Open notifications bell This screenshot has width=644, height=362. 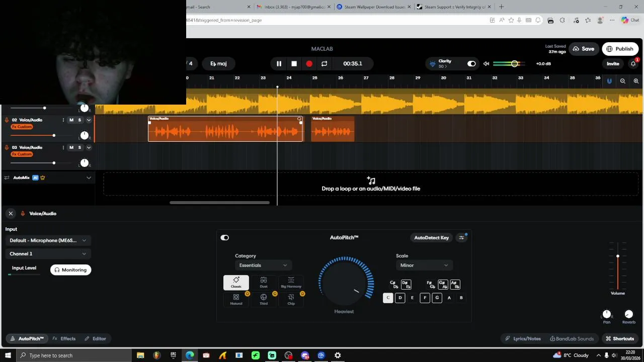click(633, 64)
